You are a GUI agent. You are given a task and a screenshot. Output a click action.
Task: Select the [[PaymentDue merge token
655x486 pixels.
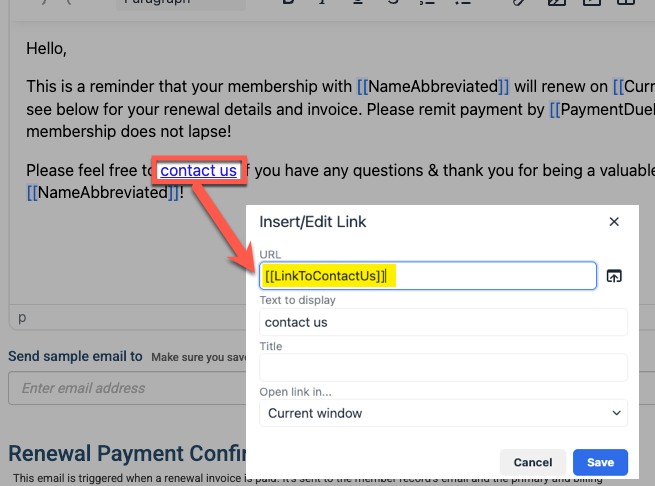(602, 109)
